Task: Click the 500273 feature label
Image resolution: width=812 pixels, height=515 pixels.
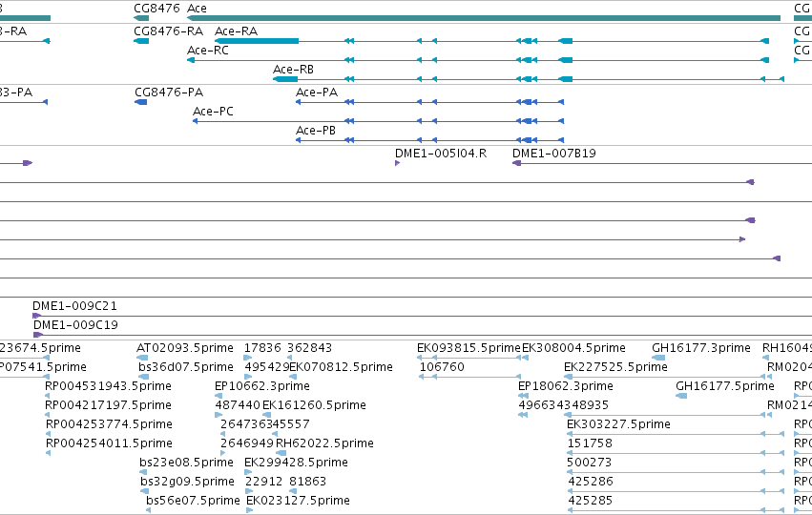Action: pyautogui.click(x=590, y=463)
